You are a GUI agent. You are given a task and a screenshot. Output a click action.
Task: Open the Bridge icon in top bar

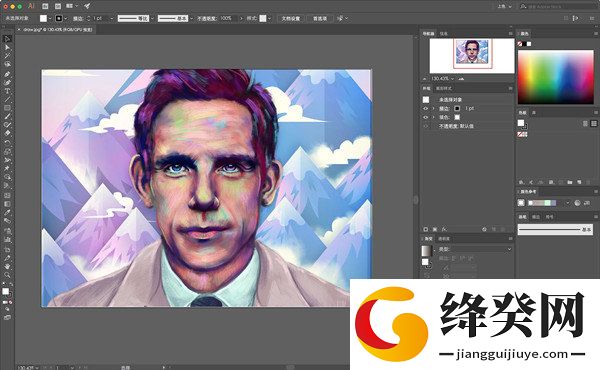coord(45,6)
